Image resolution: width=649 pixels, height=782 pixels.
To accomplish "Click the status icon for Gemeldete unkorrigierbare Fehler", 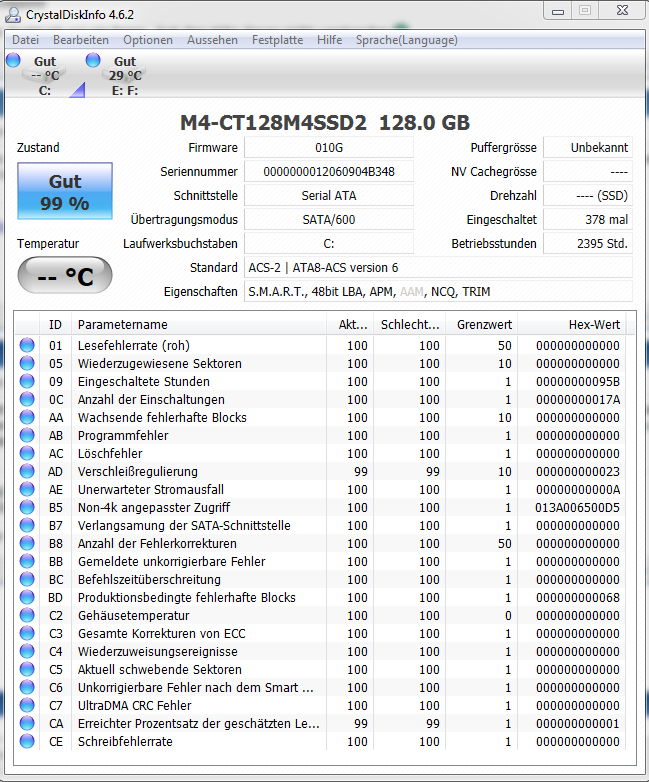I will [27, 561].
